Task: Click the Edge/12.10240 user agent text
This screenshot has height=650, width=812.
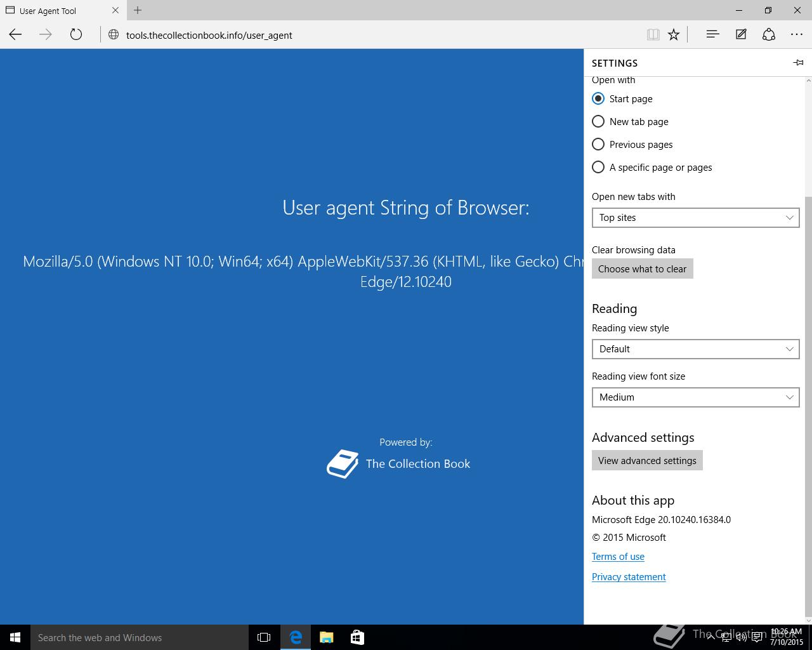Action: point(406,282)
